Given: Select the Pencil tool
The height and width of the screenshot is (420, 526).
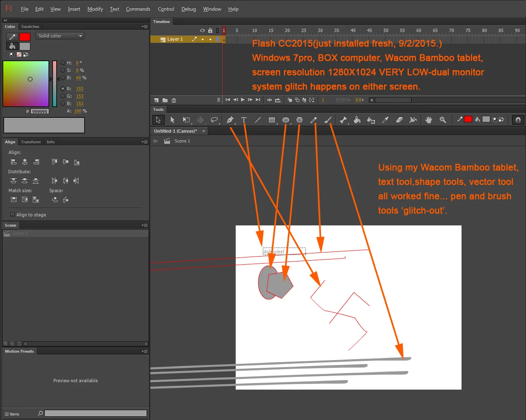Looking at the screenshot, I should pos(313,120).
